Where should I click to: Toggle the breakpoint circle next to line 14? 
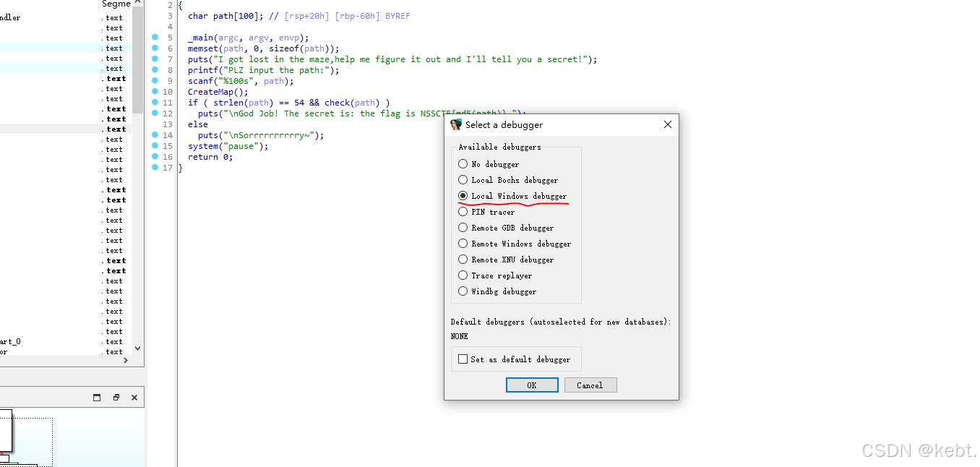tap(155, 135)
